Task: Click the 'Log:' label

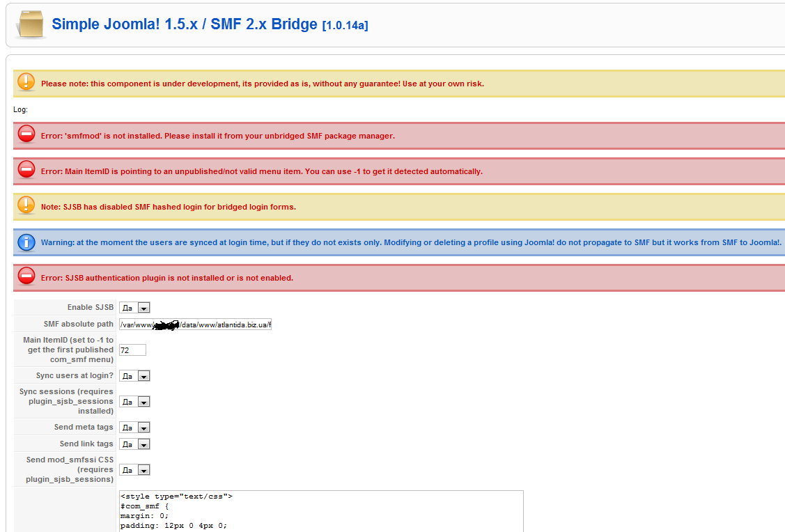Action: pos(20,109)
